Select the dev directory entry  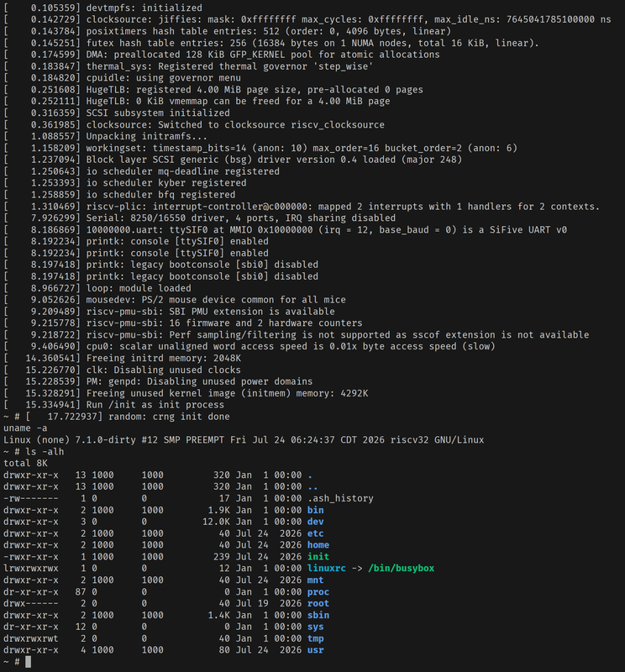coord(316,522)
